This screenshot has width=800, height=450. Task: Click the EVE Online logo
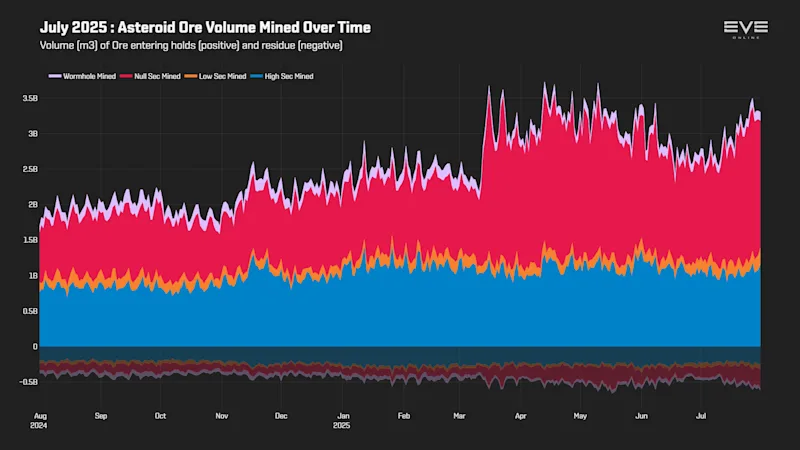(x=745, y=29)
